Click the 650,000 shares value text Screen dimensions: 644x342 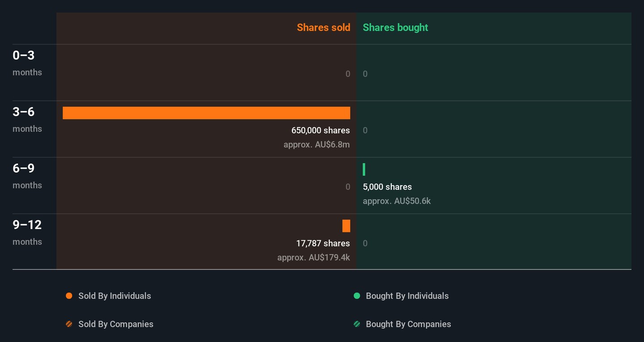tap(320, 131)
